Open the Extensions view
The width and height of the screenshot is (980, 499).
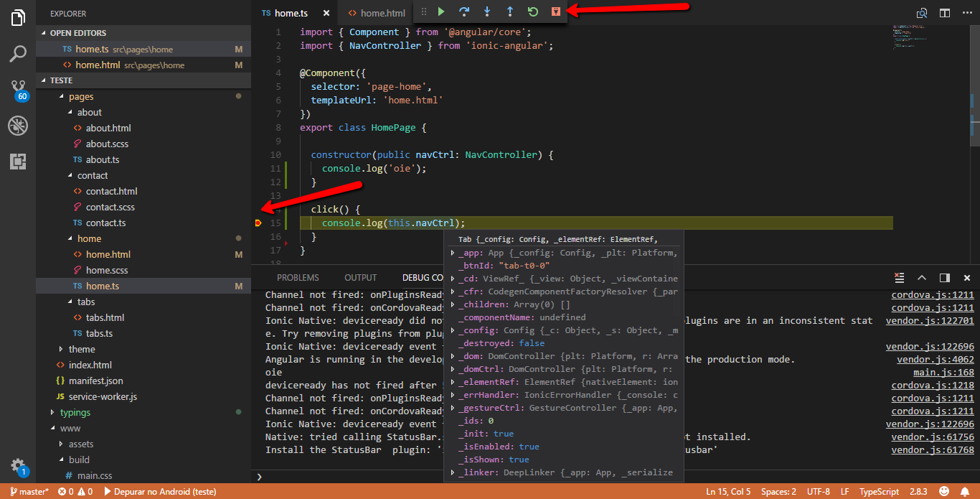click(x=18, y=162)
